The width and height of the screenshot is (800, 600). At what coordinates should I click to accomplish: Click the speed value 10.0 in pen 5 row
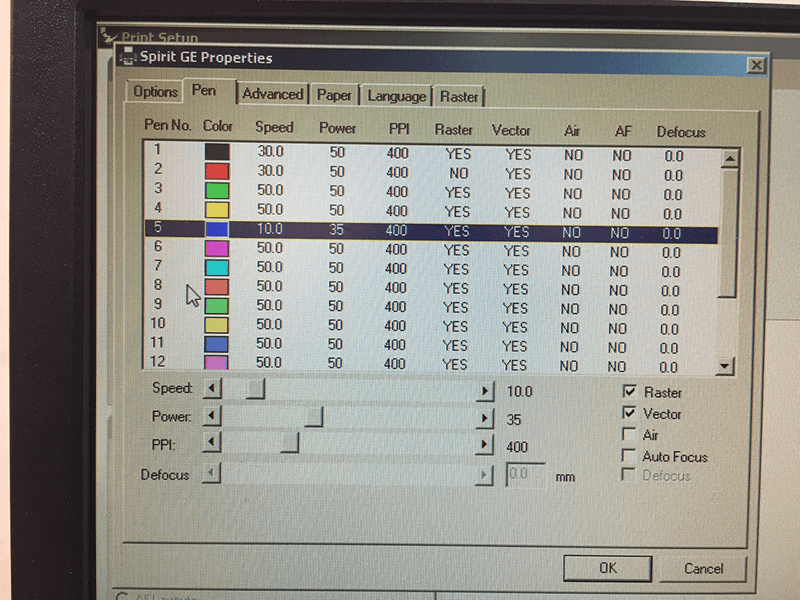click(269, 229)
